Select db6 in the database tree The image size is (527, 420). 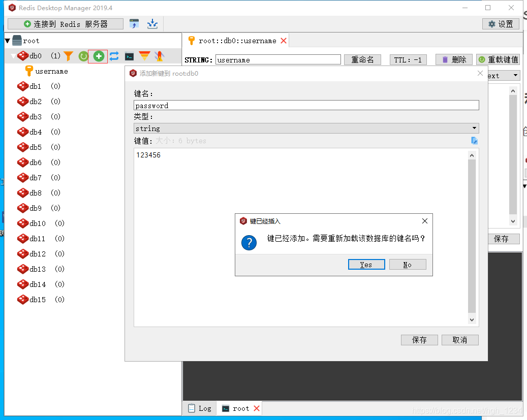pyautogui.click(x=35, y=163)
